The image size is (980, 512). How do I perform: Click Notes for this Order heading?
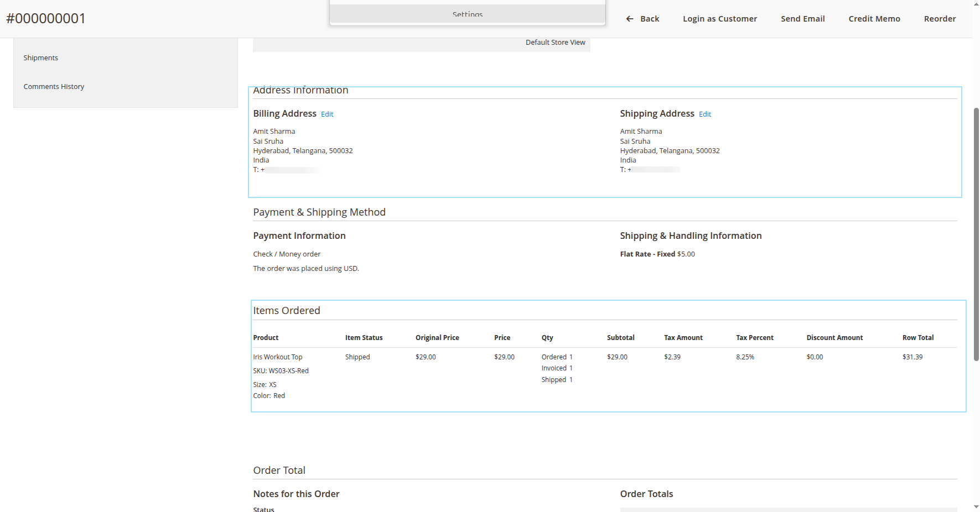[296, 494]
